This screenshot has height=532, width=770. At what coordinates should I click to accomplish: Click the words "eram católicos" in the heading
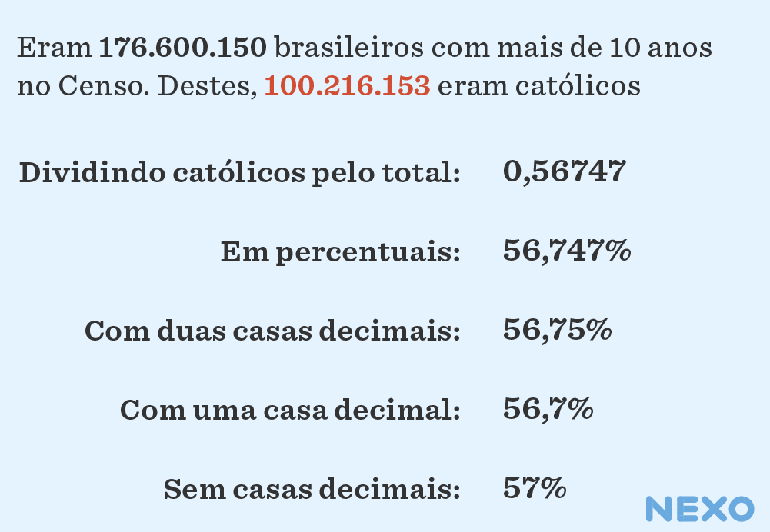click(538, 86)
